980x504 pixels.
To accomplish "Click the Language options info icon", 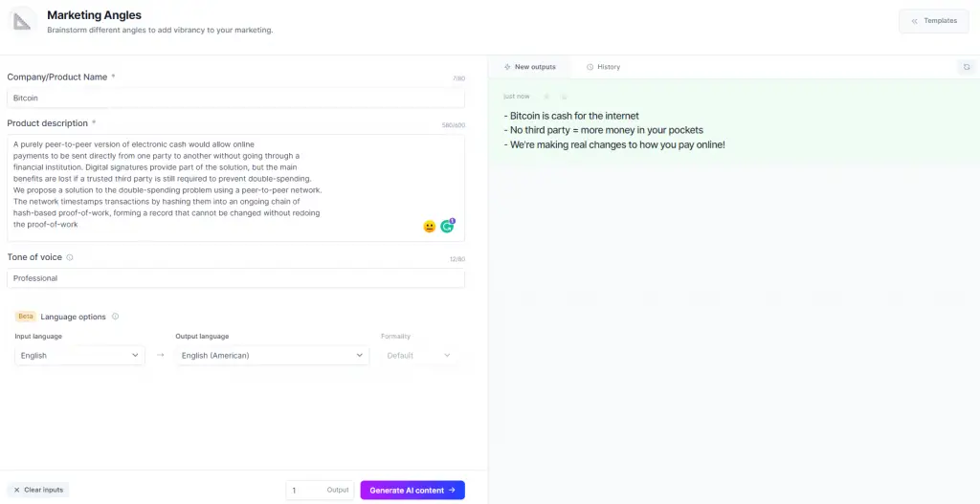I will (x=115, y=316).
